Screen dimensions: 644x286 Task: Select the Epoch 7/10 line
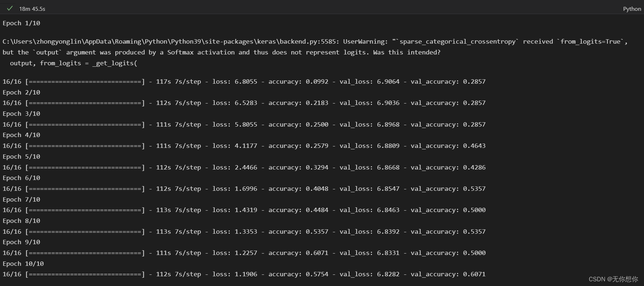point(21,199)
